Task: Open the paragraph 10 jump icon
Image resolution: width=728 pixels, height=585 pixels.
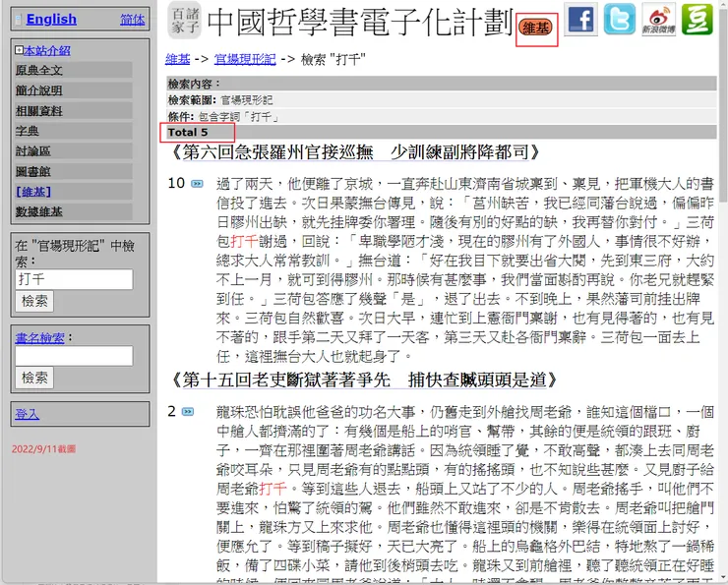Action: coord(198,184)
